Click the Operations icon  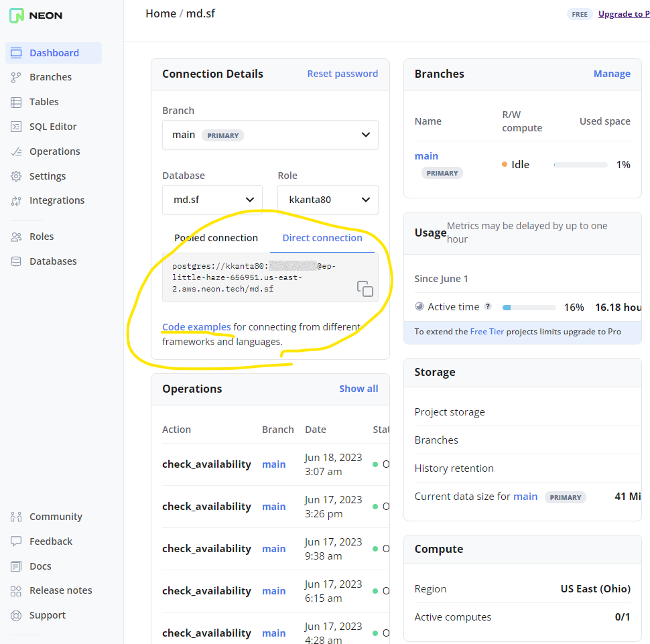click(x=16, y=151)
